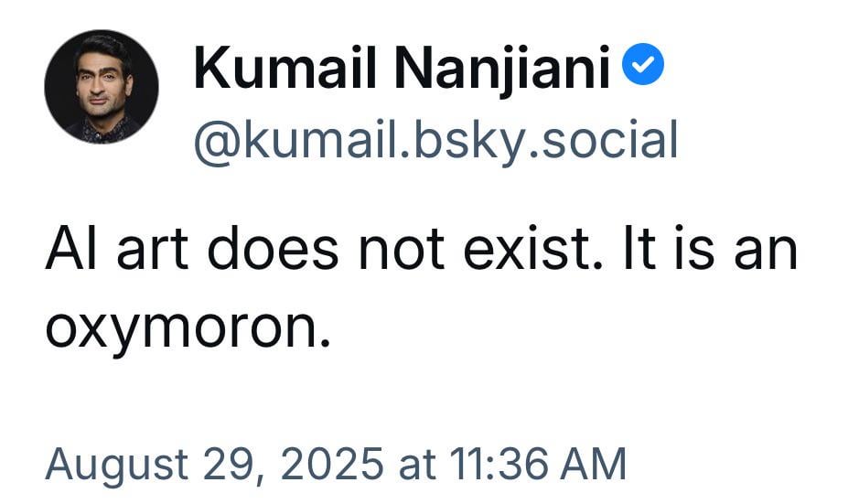859x504 pixels.
Task: Click the year 2025 in the timestamp
Action: pyautogui.click(x=332, y=464)
